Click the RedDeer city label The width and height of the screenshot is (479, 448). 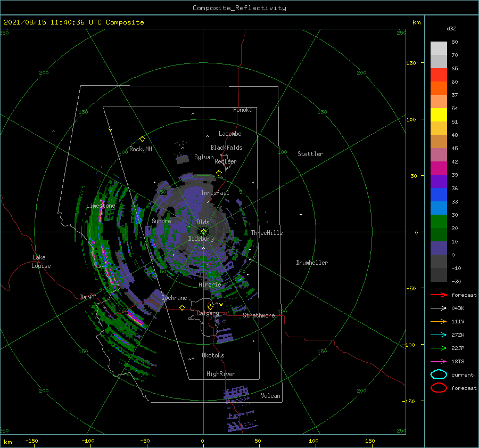[x=226, y=161]
